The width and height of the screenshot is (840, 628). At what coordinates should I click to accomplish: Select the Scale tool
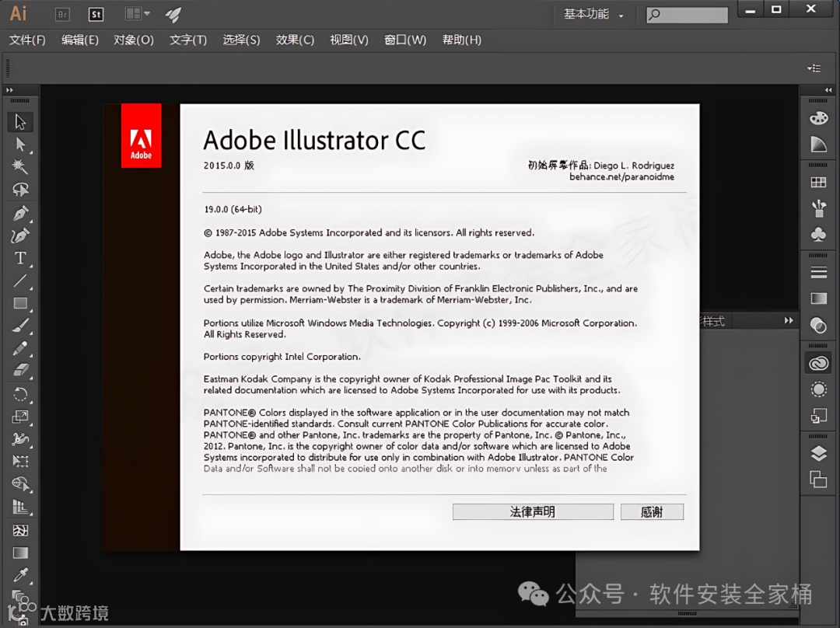coord(20,417)
